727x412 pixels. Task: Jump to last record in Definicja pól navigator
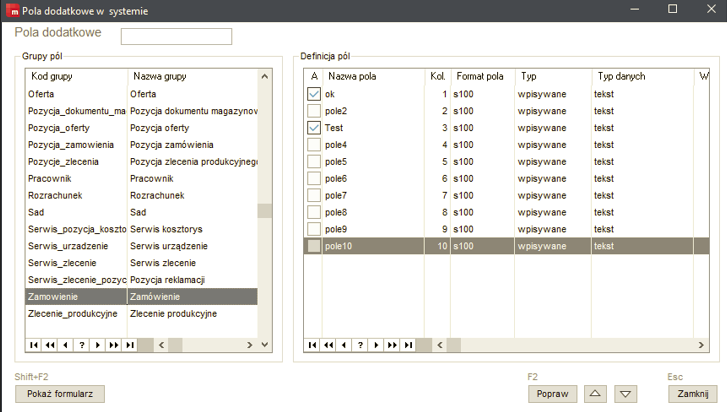click(408, 344)
